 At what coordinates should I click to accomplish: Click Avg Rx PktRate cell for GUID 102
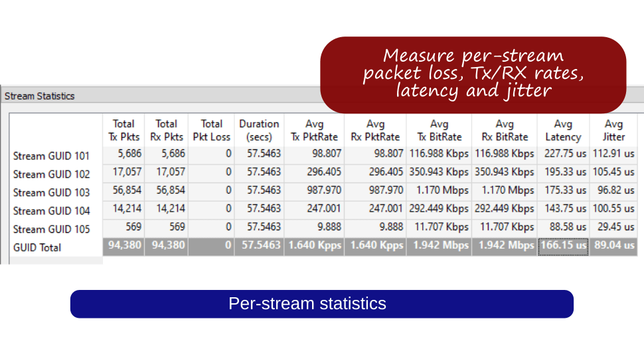[375, 173]
